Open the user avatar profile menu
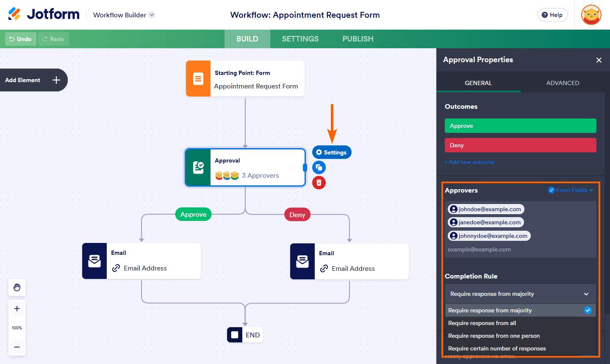The height and width of the screenshot is (364, 610). [591, 15]
